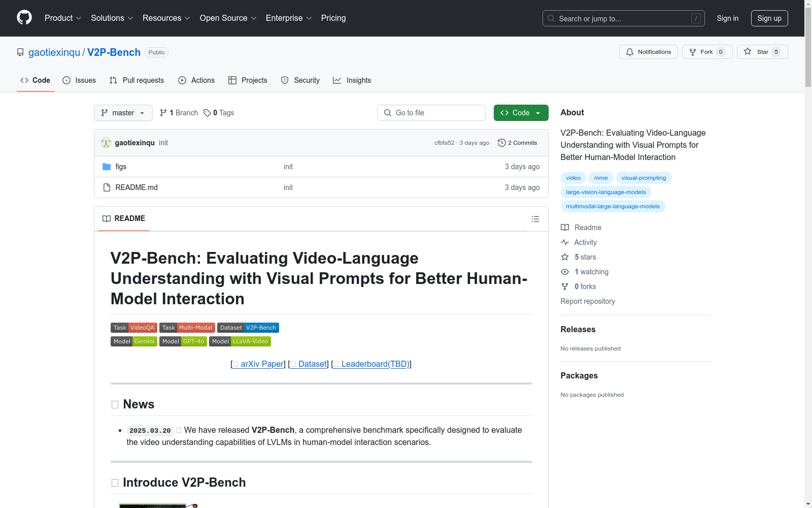Viewport: 812px width, 508px height.
Task: Click the fork icon beside 0 forks
Action: (565, 287)
